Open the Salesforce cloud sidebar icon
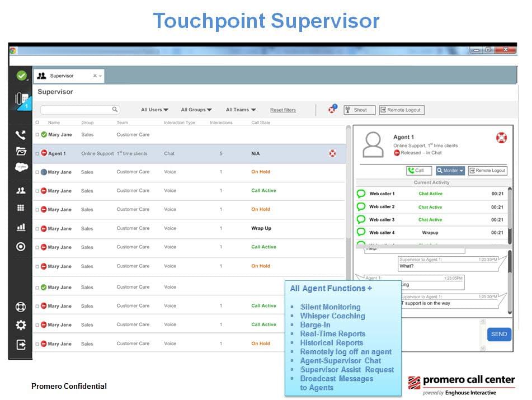Viewport: 532px width, 400px height. pos(21,167)
